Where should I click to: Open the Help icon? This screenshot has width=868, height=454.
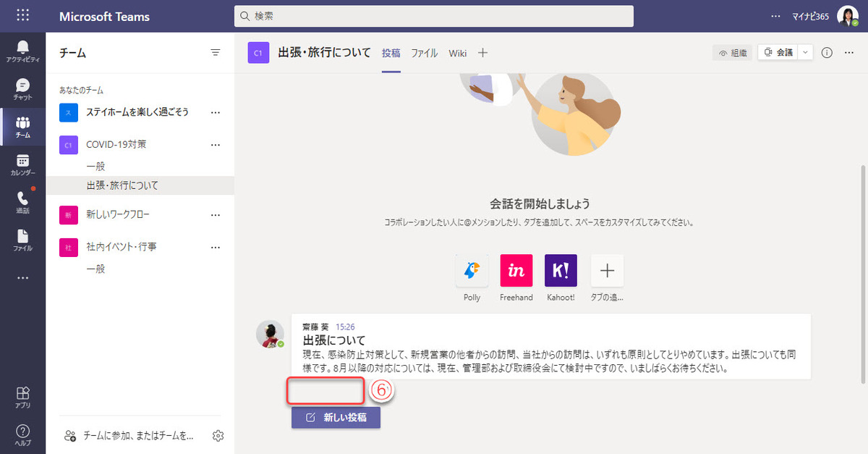(x=22, y=434)
